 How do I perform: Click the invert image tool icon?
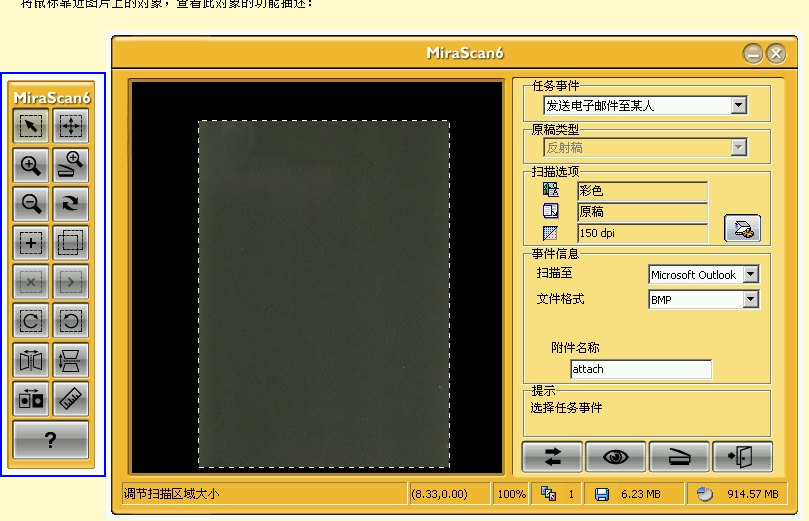tap(31, 399)
